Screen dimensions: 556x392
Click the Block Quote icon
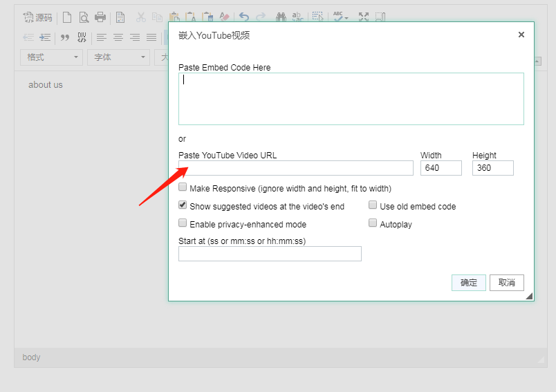pos(65,37)
